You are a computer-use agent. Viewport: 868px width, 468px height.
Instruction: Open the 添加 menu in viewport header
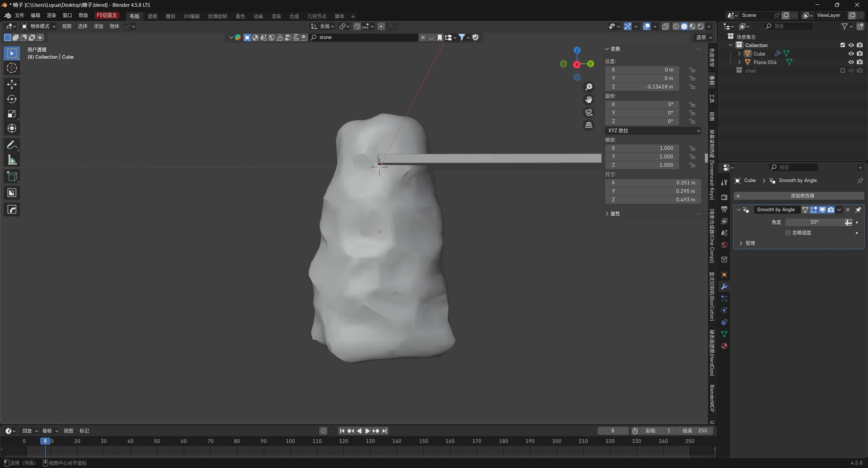[x=98, y=26]
